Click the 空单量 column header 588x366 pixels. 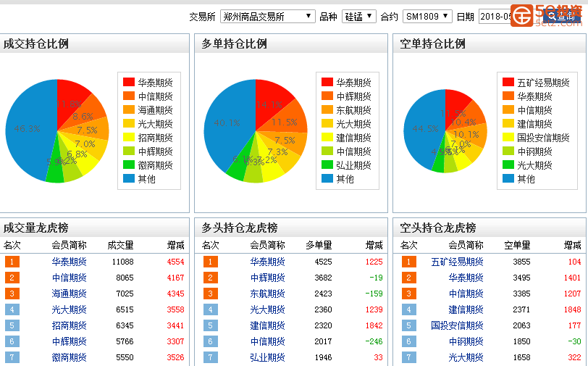[x=517, y=246]
